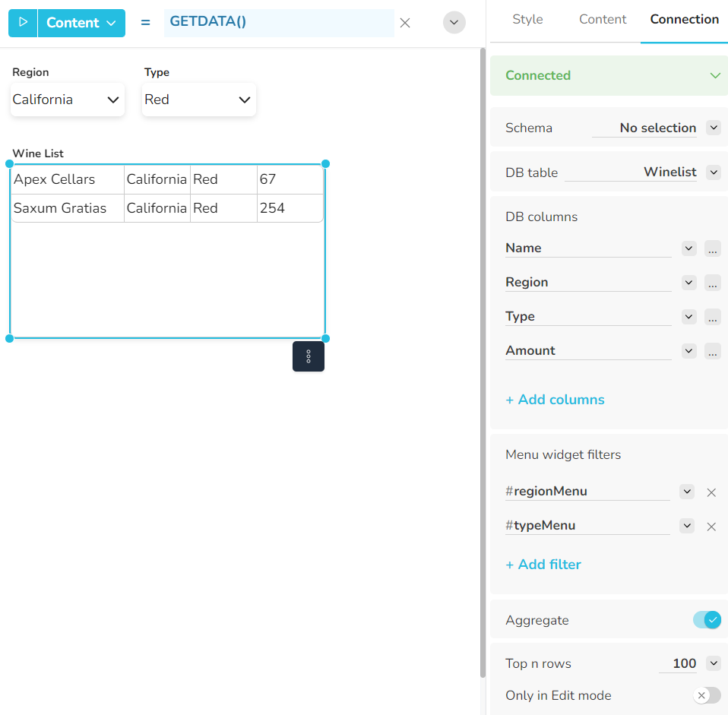Screen dimensions: 728x715
Task: Click the Add columns link
Action: click(555, 400)
